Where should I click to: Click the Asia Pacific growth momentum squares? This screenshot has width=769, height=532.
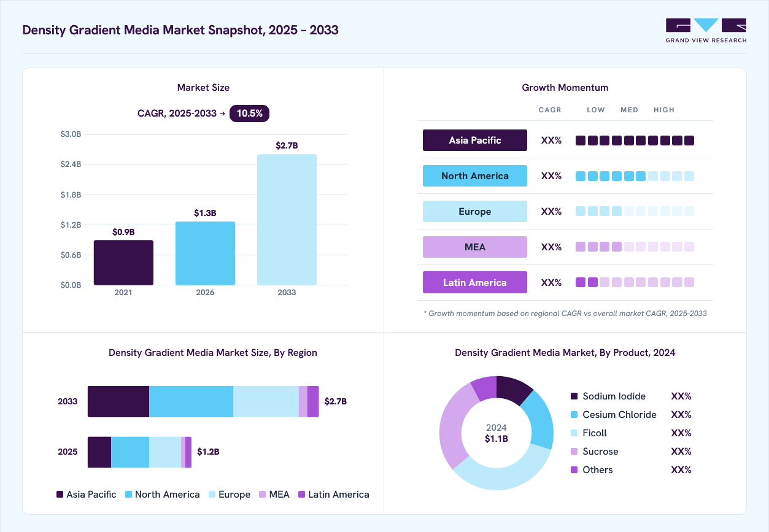(635, 141)
